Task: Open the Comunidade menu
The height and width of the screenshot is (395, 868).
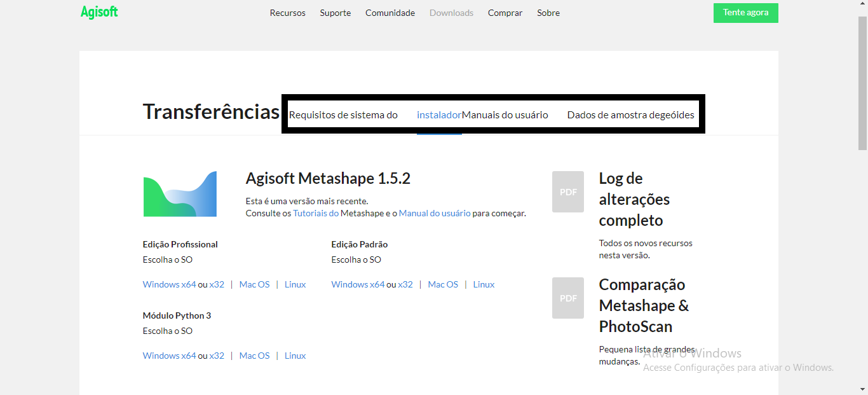Action: coord(390,13)
